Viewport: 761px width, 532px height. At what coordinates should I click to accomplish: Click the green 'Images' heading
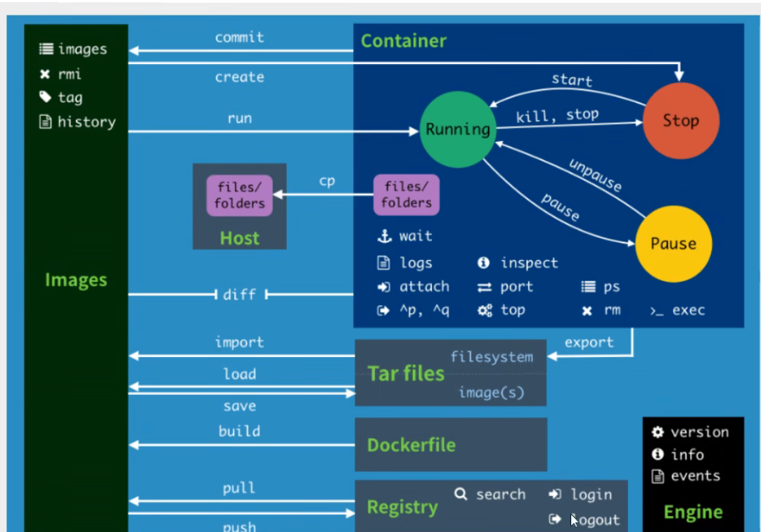pos(76,280)
